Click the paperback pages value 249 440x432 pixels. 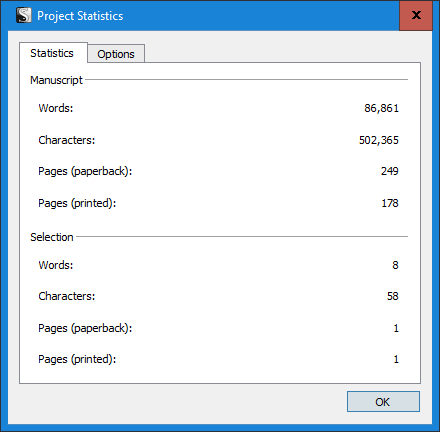[390, 171]
